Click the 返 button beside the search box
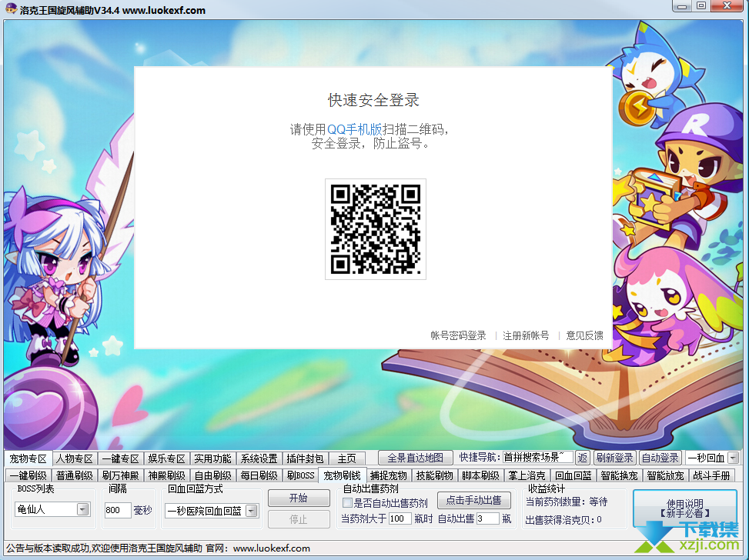The width and height of the screenshot is (749, 560). pos(583,458)
